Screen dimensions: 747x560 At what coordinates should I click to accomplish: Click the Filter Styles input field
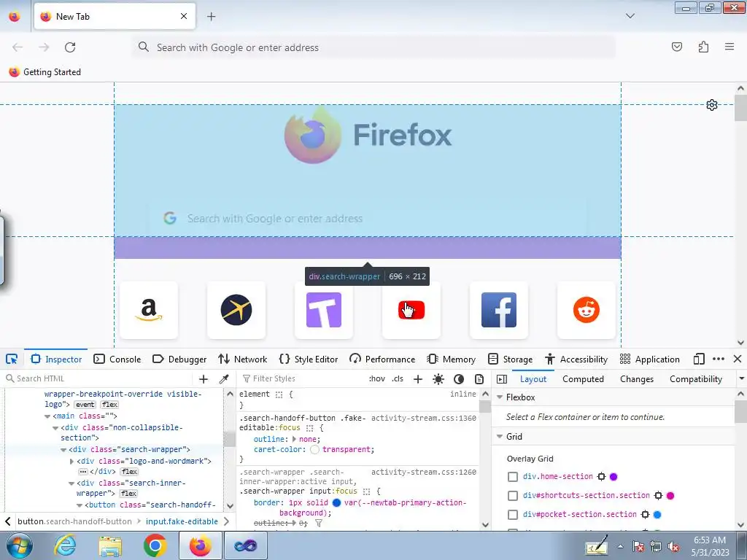coord(303,379)
